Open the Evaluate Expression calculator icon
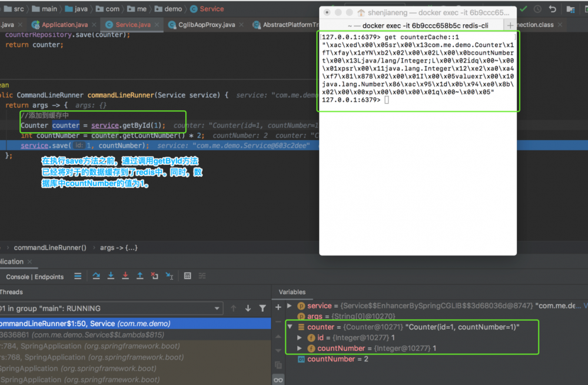Viewport: 588px width, 385px height. click(187, 276)
